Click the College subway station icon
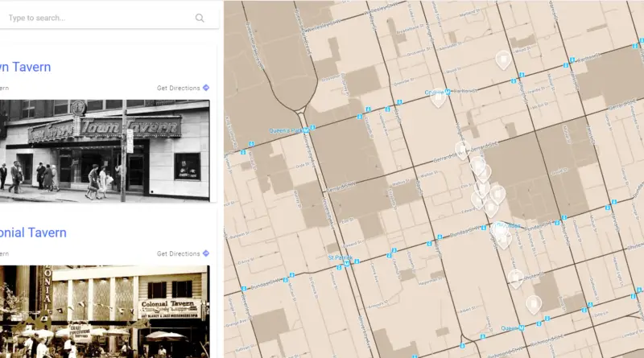The height and width of the screenshot is (358, 644). 448,92
